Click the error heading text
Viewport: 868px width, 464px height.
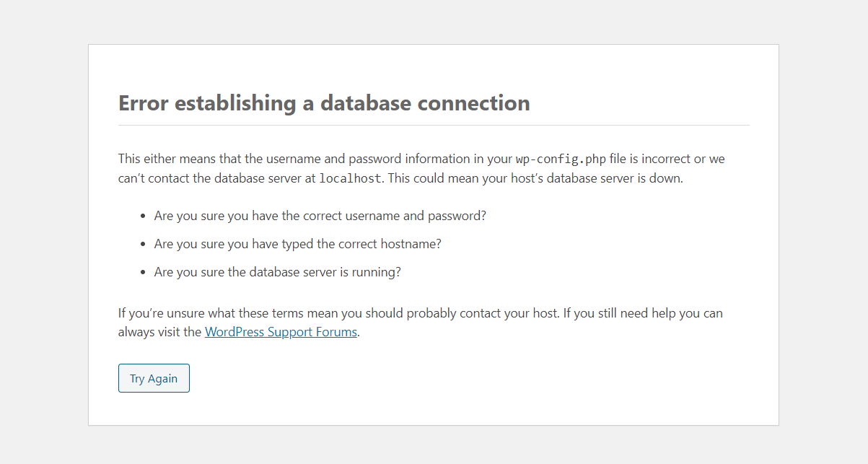324,103
